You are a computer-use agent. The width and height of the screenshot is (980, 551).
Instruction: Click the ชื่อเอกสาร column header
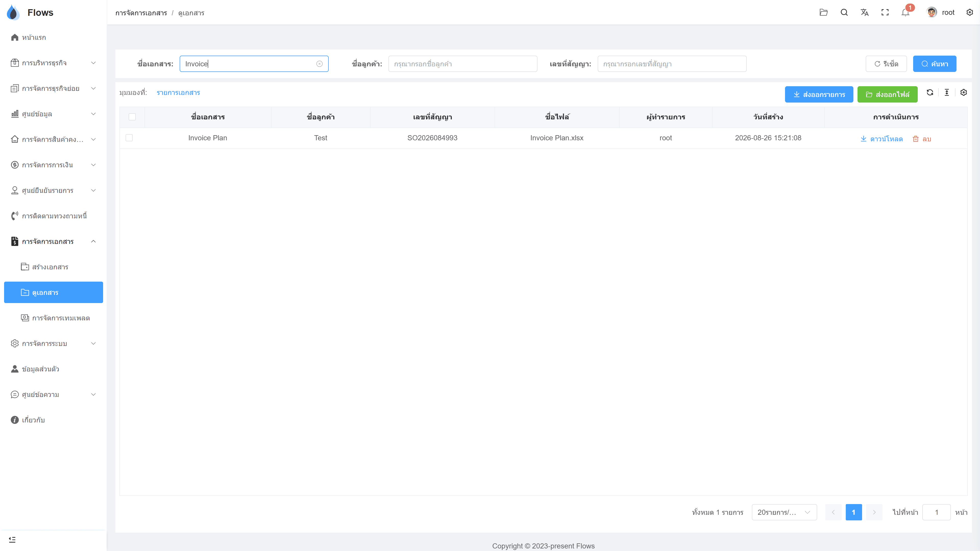(208, 117)
